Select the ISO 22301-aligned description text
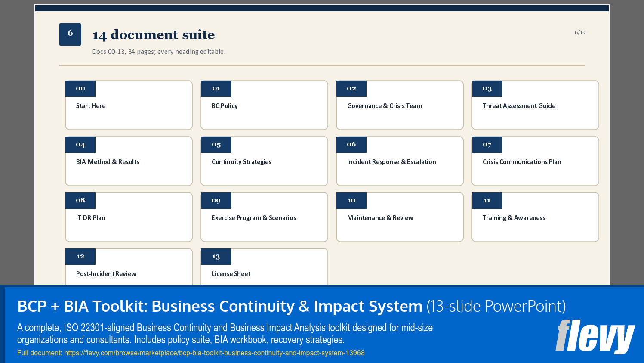The width and height of the screenshot is (644, 363). pyautogui.click(x=225, y=334)
